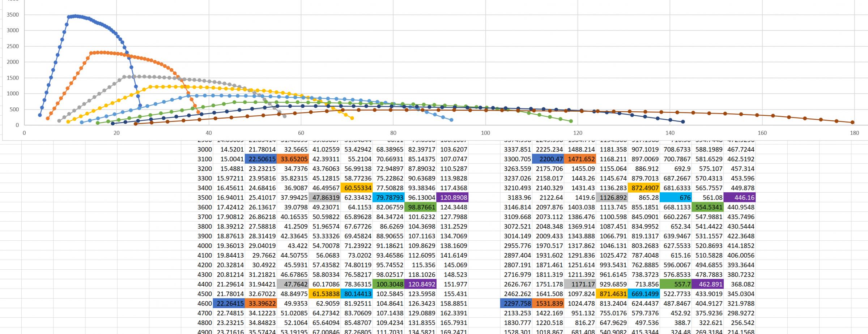Click the blue cell 2297.758
Image resolution: width=868 pixels, height=334 pixels.
click(x=516, y=304)
